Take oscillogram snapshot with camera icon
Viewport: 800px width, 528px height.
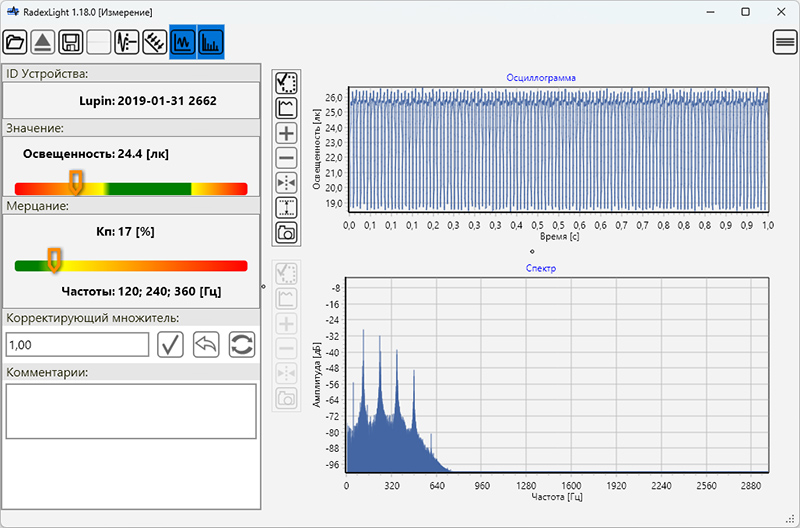pyautogui.click(x=286, y=233)
